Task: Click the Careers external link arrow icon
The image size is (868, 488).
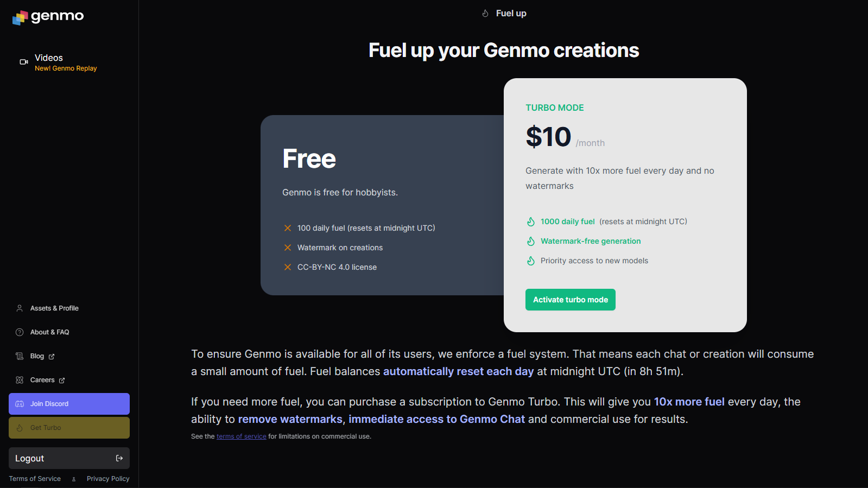Action: [x=62, y=381]
